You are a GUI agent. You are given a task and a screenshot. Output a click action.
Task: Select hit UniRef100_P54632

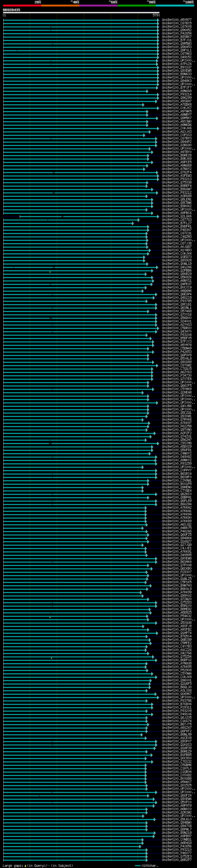(177, 616)
